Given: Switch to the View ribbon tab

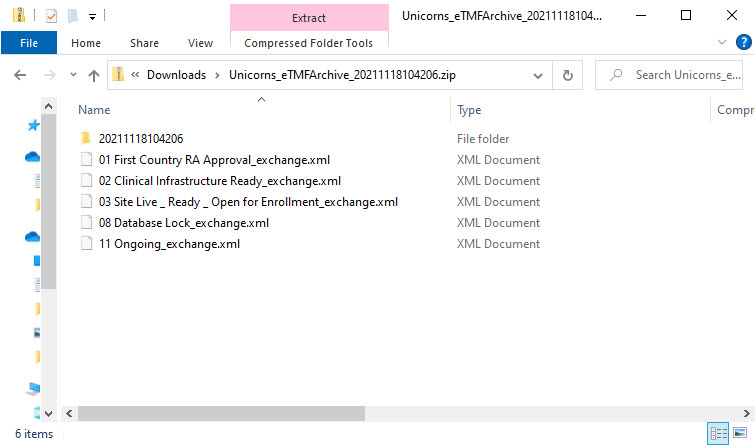Looking at the screenshot, I should [200, 43].
